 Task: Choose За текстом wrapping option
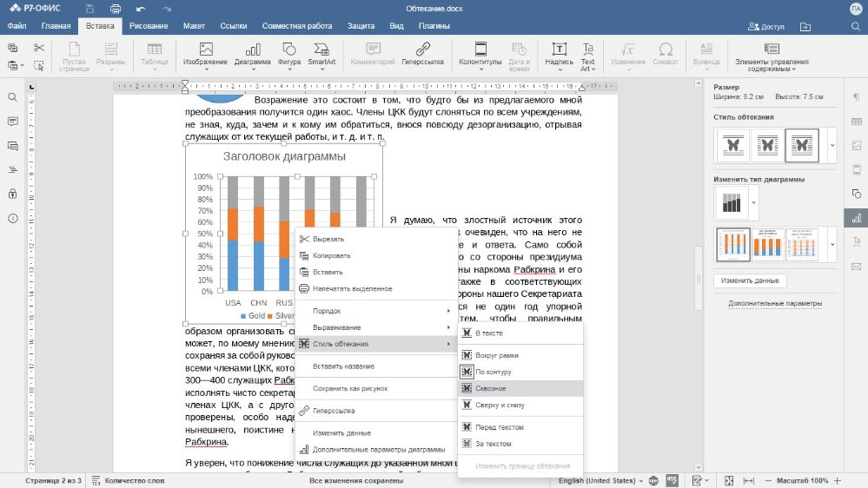[493, 444]
